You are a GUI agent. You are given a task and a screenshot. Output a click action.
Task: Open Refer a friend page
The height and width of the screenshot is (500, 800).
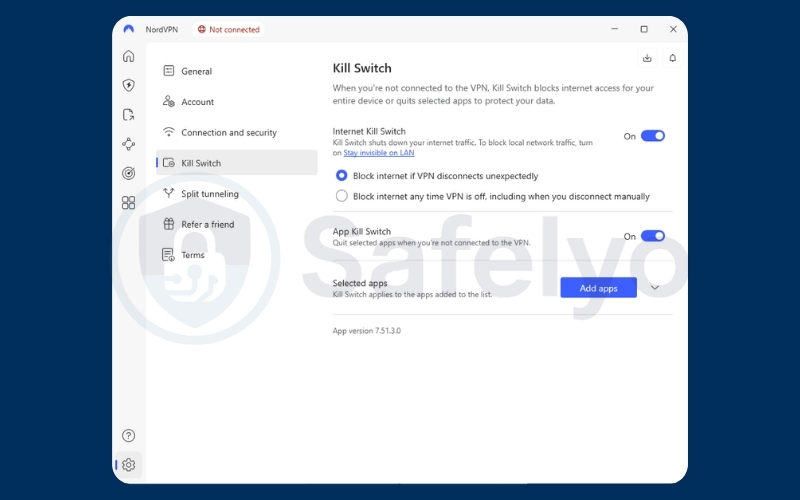coord(237,224)
